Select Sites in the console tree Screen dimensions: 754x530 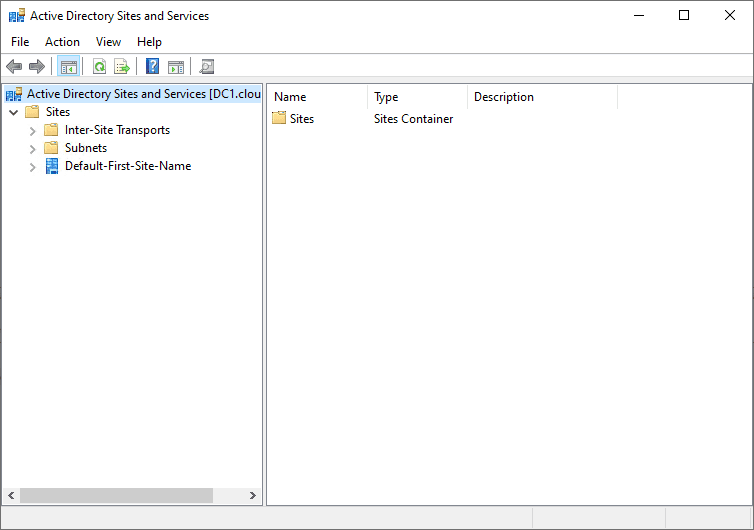[x=58, y=112]
